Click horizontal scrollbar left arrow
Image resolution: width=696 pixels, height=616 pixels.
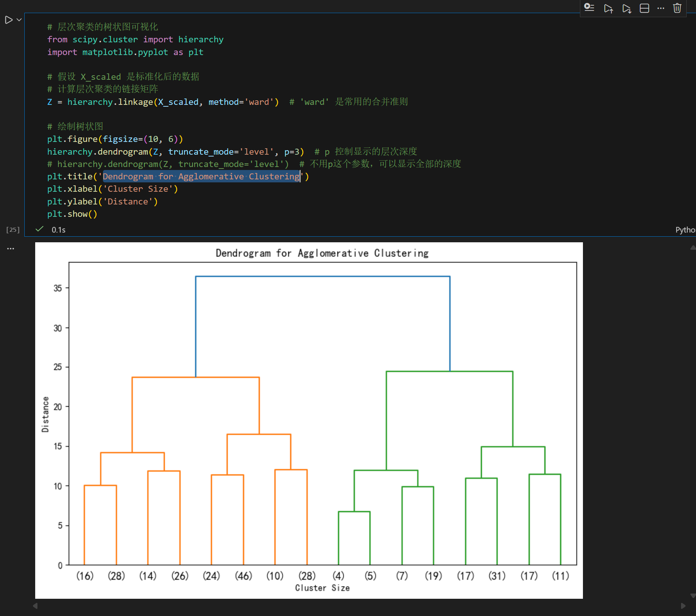35,606
